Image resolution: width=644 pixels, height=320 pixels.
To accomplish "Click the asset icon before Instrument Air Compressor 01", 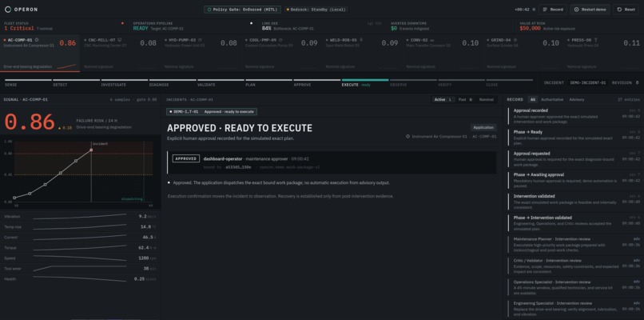I will (407, 136).
